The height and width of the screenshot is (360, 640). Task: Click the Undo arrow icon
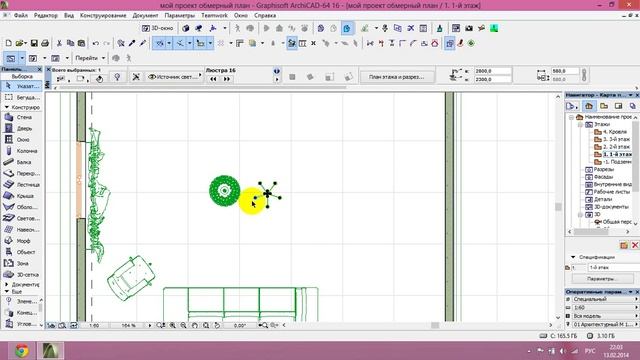tap(96, 43)
